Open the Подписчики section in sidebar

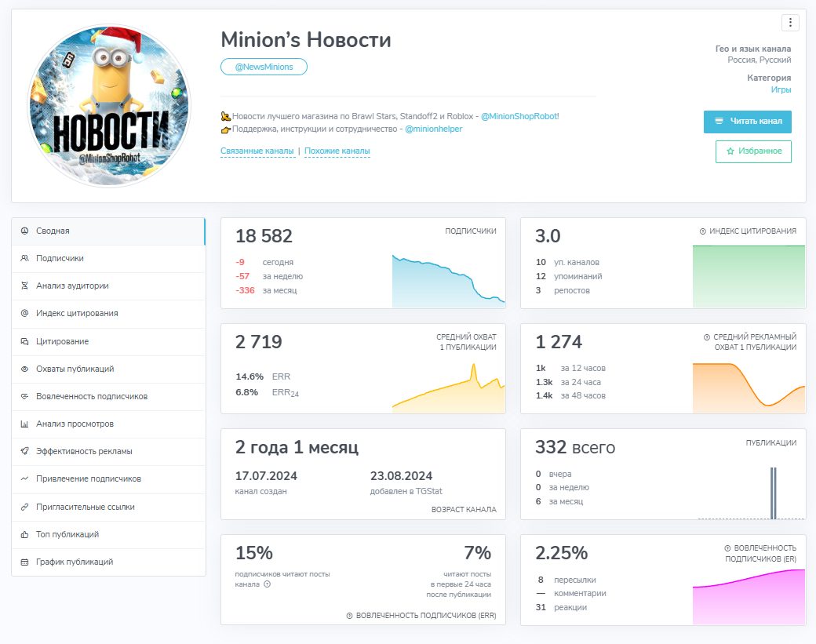tap(108, 259)
